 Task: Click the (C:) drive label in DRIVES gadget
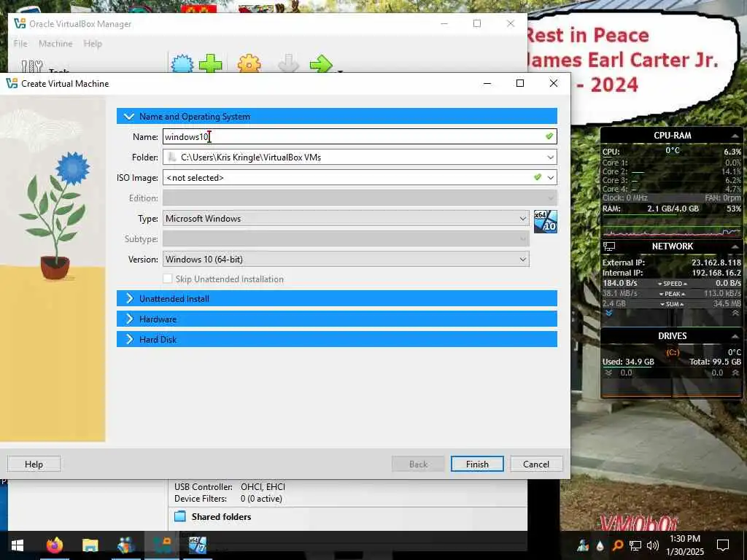coord(673,352)
